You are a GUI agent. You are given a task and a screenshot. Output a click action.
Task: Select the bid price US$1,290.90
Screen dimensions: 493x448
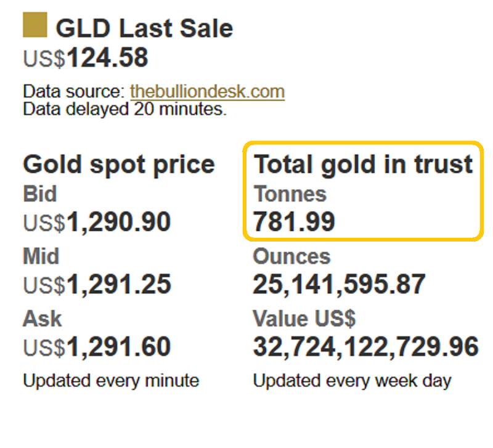tap(97, 222)
